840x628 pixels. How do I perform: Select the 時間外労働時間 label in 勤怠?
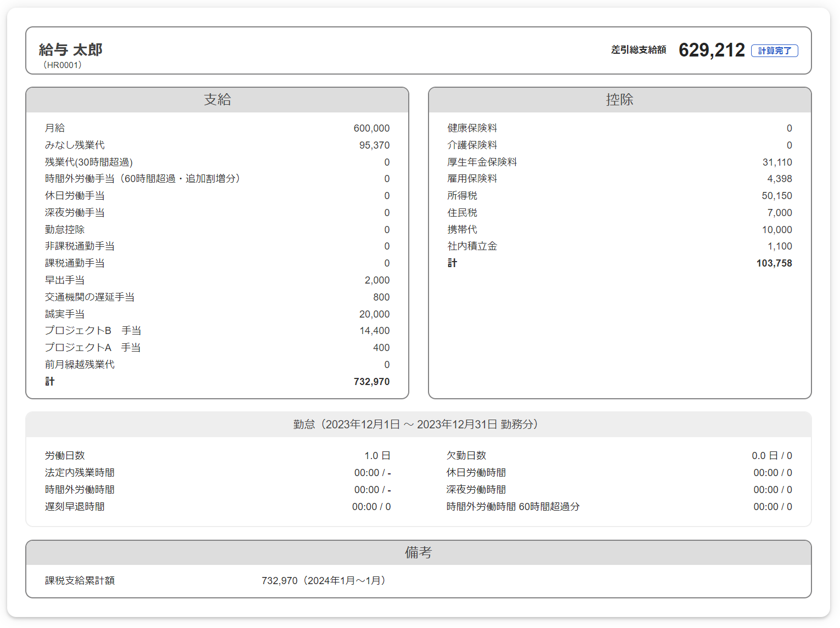point(80,490)
